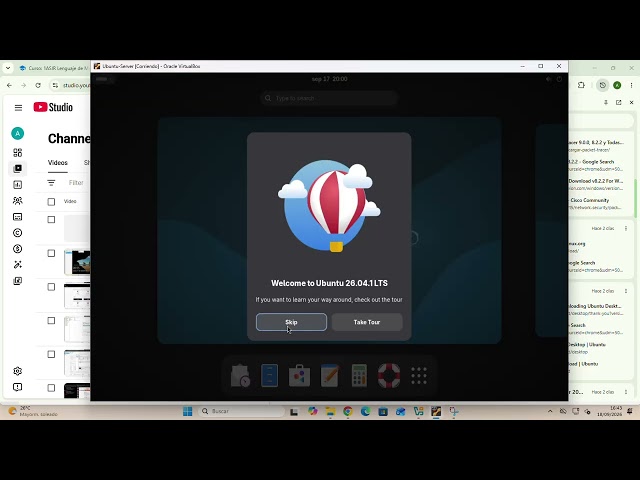Show hidden tray icons chevron

click(x=550, y=411)
